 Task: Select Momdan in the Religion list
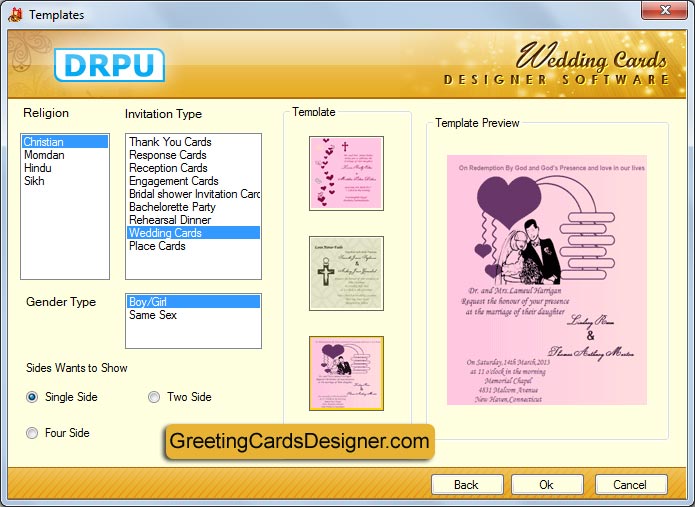65,155
